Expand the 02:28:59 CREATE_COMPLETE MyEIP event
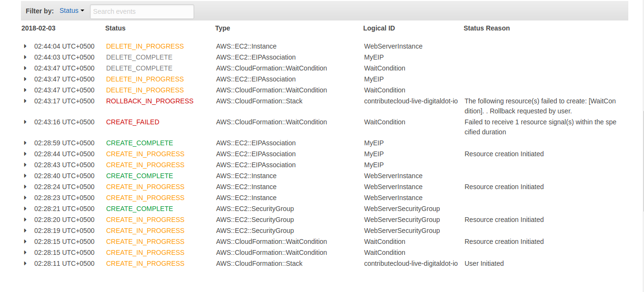Image resolution: width=644 pixels, height=292 pixels. point(25,143)
